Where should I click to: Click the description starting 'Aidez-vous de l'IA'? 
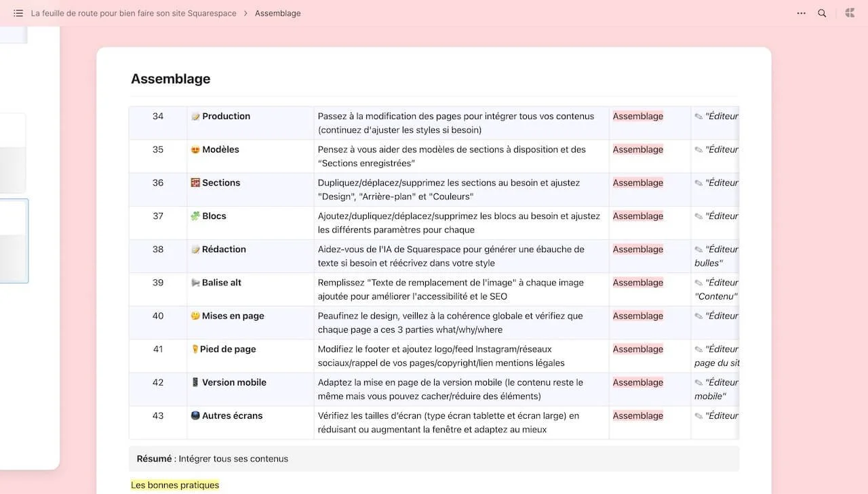click(x=451, y=256)
